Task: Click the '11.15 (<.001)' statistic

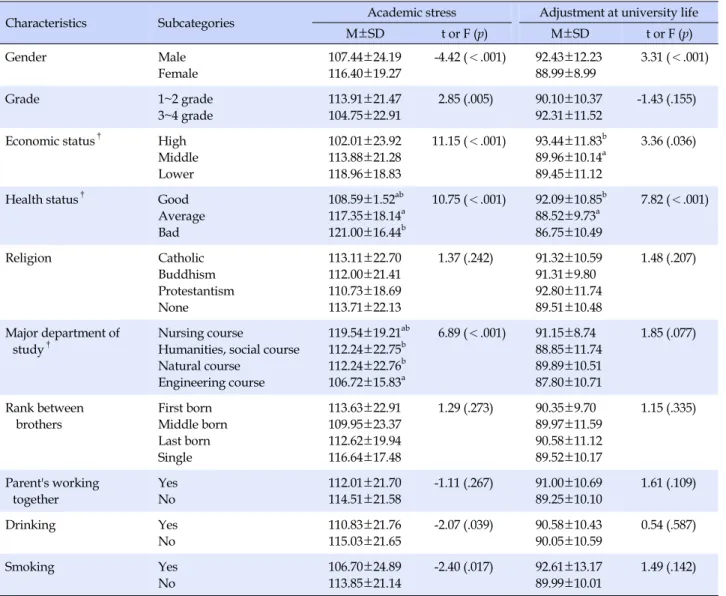Action: (x=469, y=141)
